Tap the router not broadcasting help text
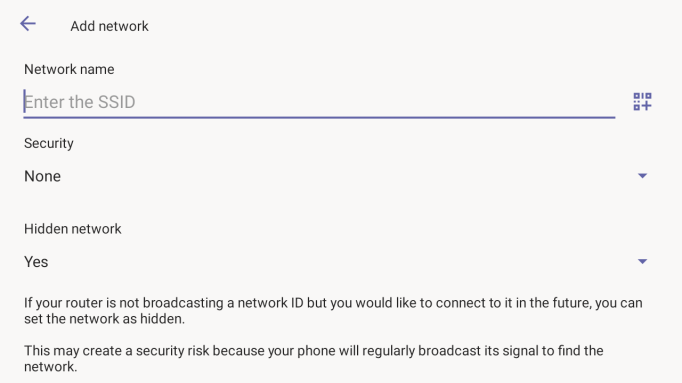The height and width of the screenshot is (383, 682). tap(333, 311)
